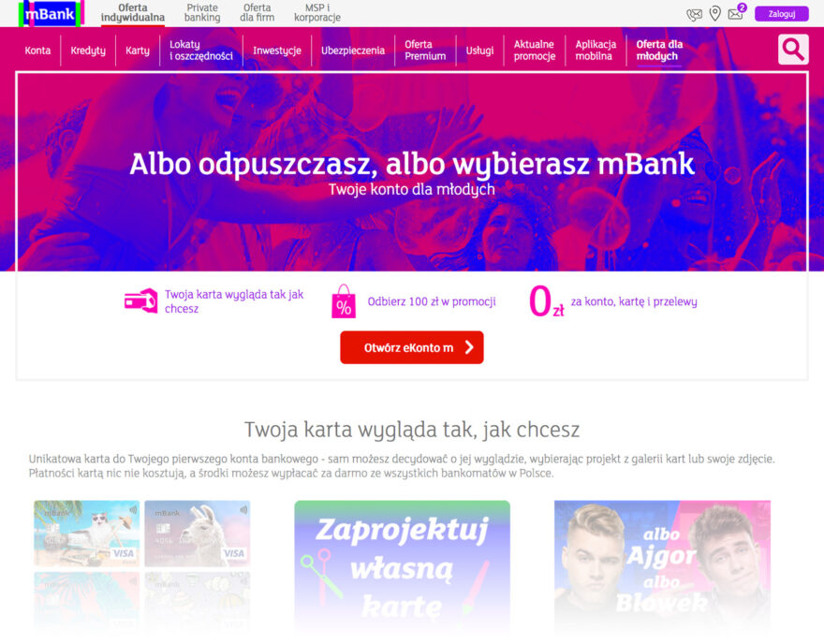Click the shopping bag percent icon
This screenshot has width=824, height=644.
[344, 301]
